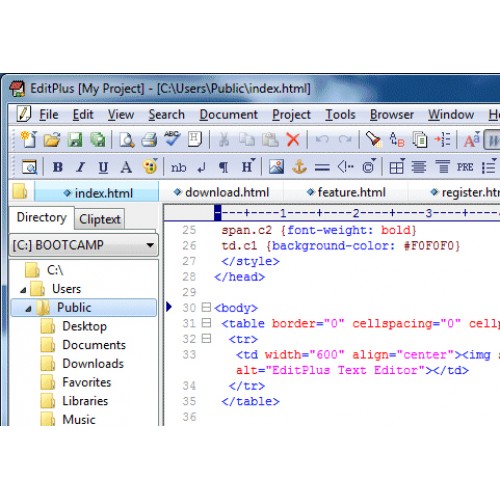Insert anchor tag using anchor icon

pos(299,166)
